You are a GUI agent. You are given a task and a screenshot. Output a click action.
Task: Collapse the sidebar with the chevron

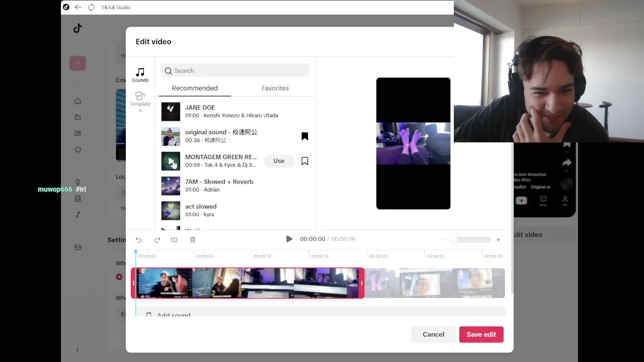tap(77, 349)
